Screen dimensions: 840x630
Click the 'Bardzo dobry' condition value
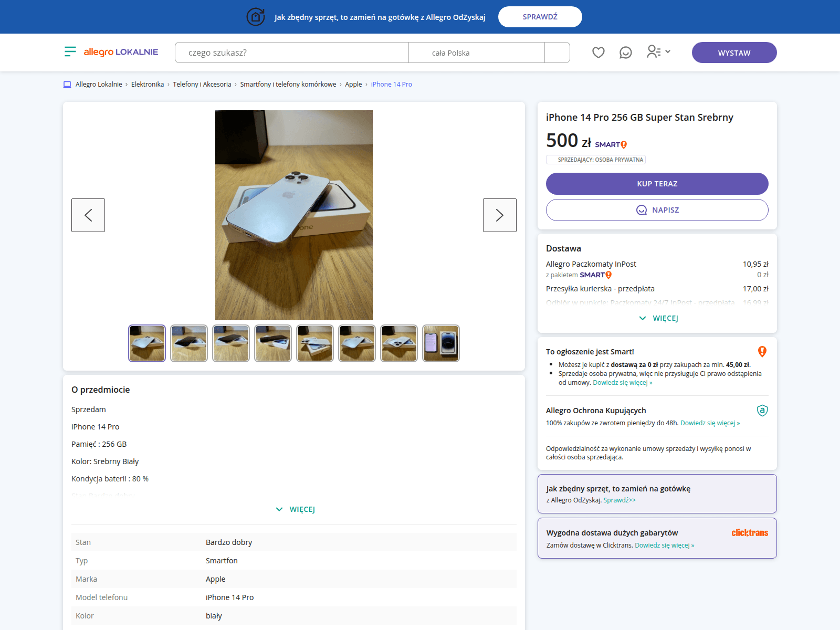(229, 542)
